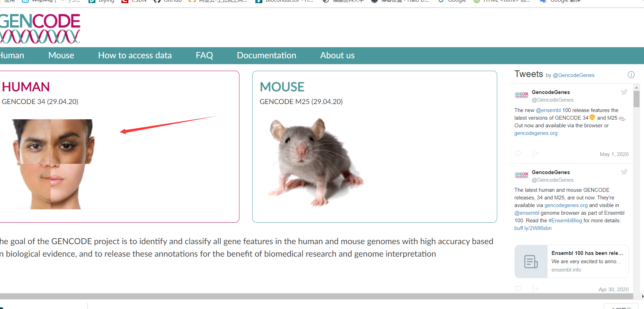Click the document icon on the Ensembl card
The image size is (644, 309).
tap(531, 261)
